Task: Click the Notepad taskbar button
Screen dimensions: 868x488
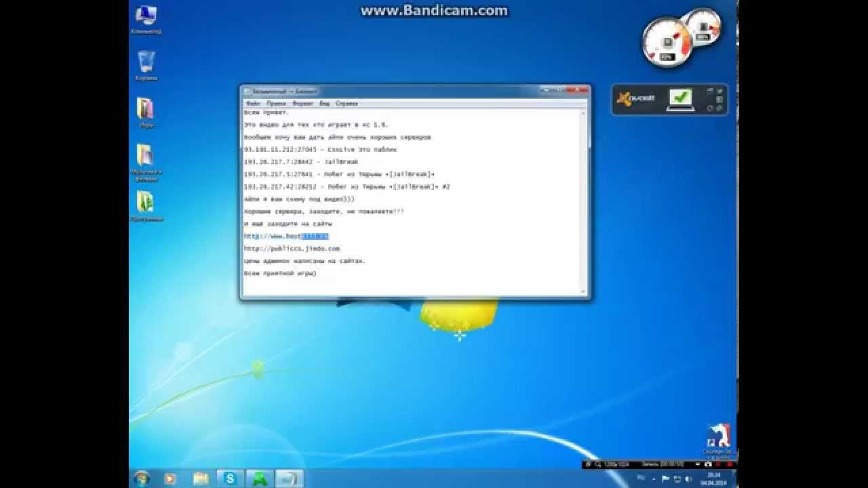Action: 291,479
